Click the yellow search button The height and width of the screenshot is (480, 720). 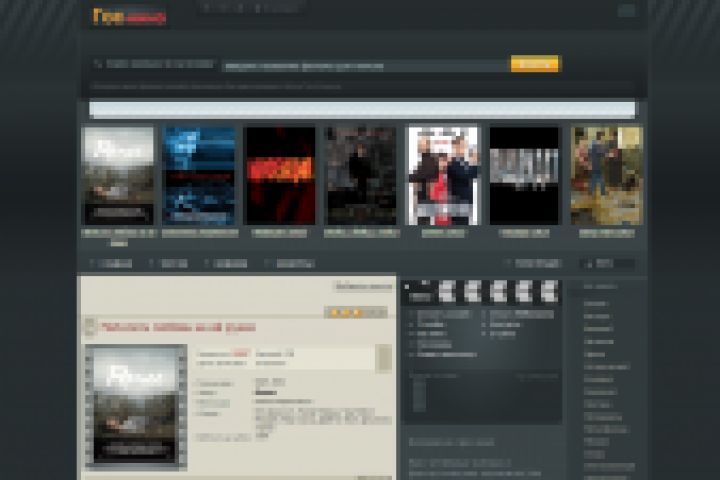pyautogui.click(x=534, y=64)
